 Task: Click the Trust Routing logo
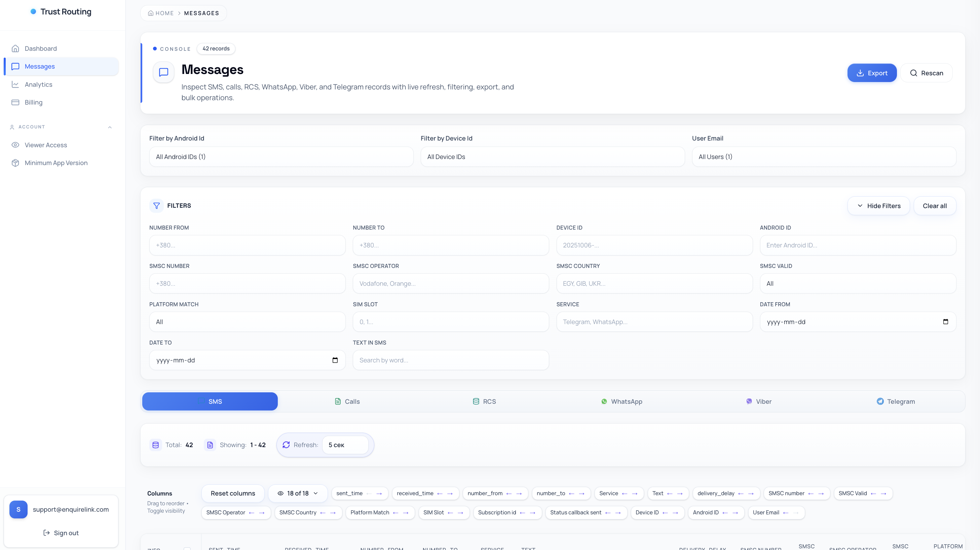[x=61, y=12]
